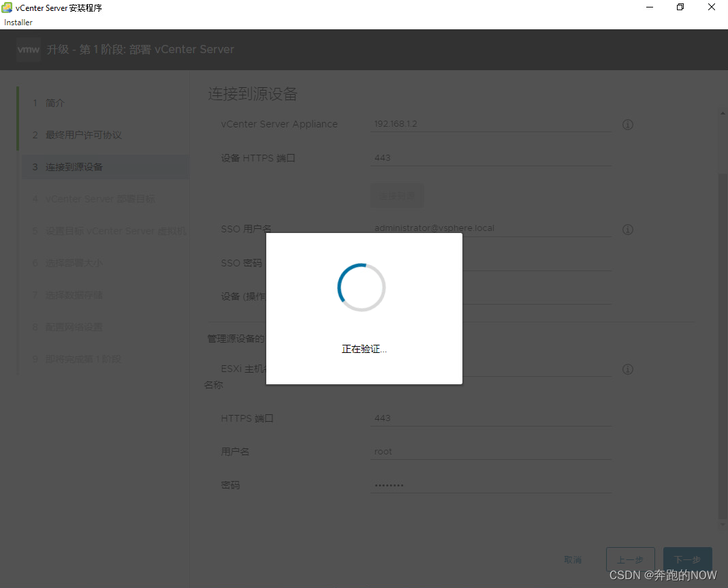Screen dimensions: 728x588
Task: Close the installer window
Action: (x=711, y=7)
